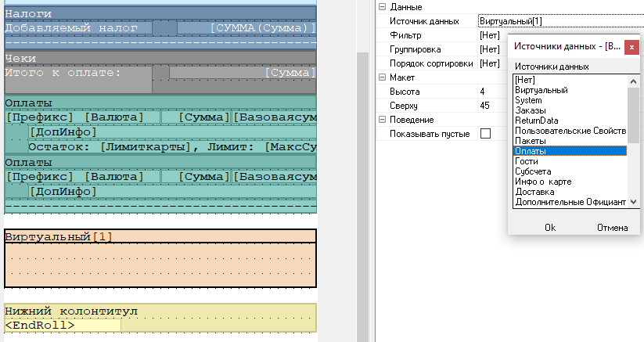Collapse the Данные property group
The image size is (644, 342).
(383, 7)
